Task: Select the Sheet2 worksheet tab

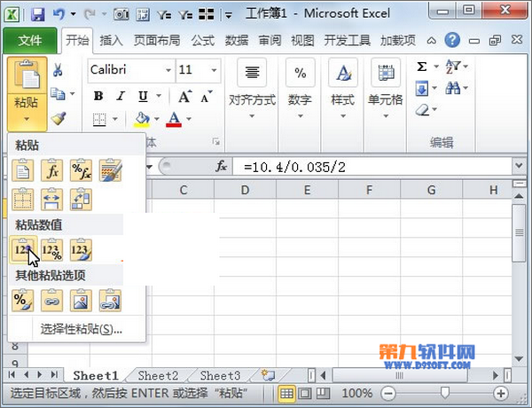Action: coord(158,376)
